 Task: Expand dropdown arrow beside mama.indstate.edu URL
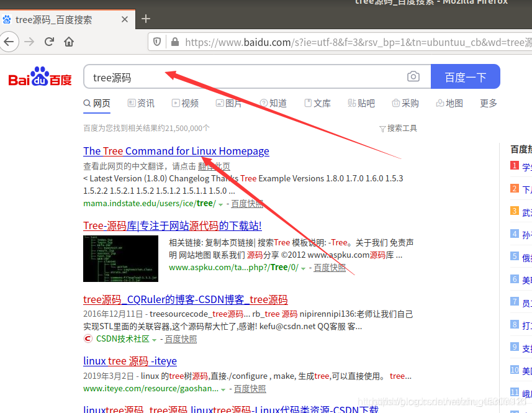click(x=220, y=204)
